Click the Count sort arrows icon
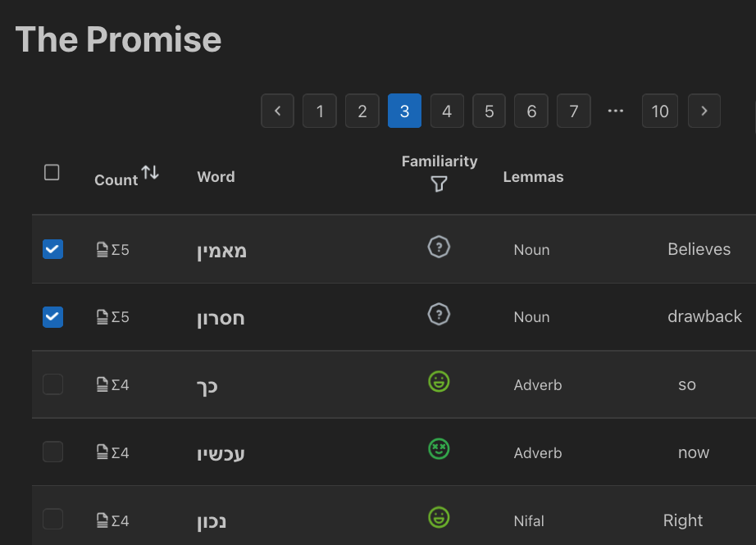 (x=149, y=173)
